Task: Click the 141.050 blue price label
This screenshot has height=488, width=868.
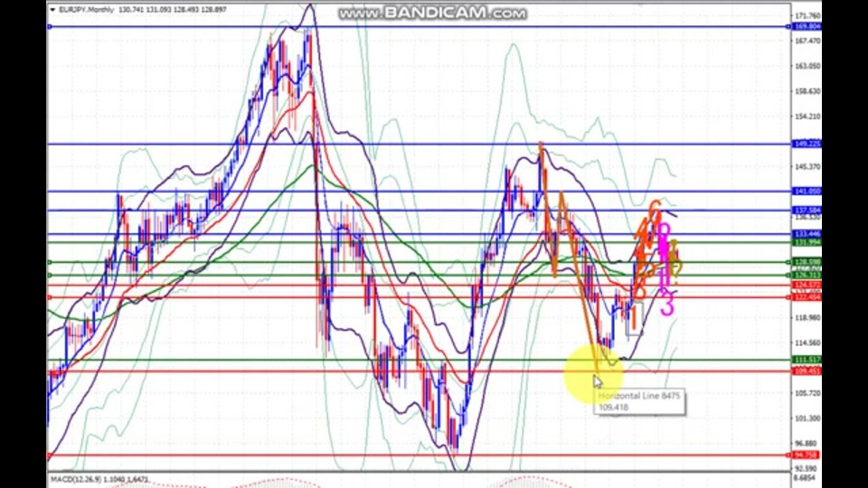Action: tap(807, 191)
